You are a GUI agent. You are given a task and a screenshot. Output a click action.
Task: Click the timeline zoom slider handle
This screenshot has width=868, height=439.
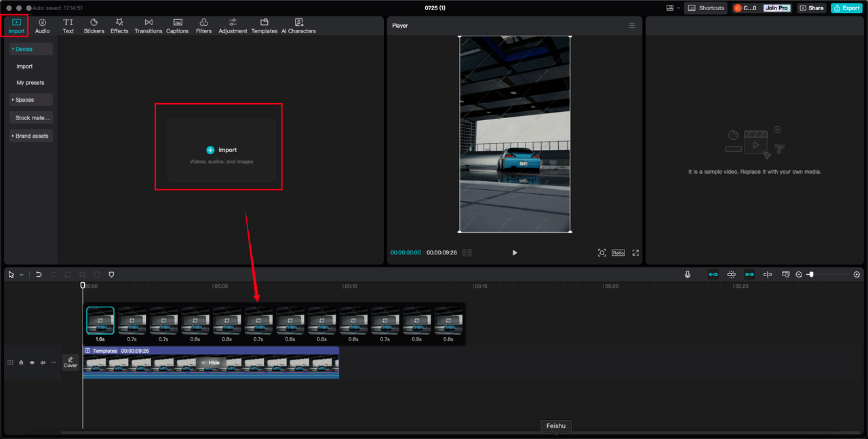811,274
